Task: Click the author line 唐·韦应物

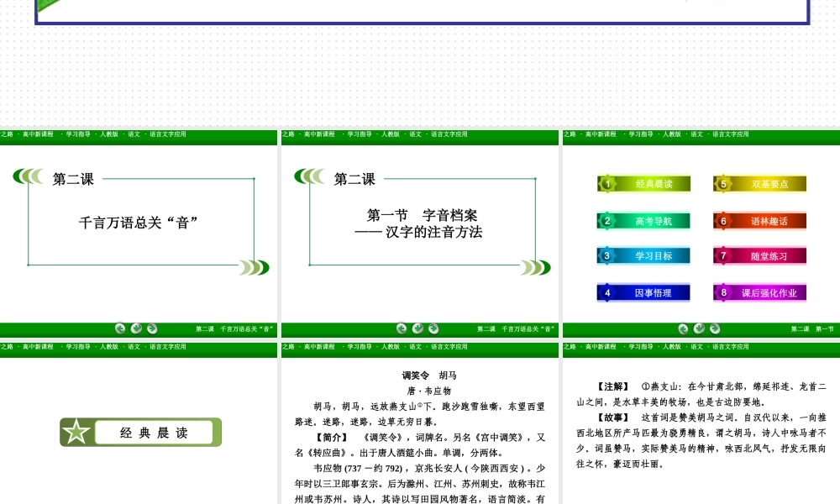Action: (x=429, y=391)
